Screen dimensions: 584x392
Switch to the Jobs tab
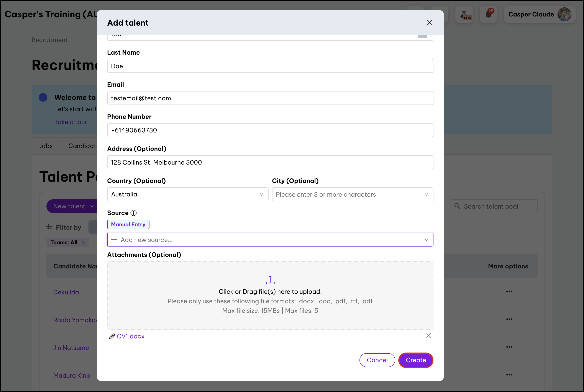[46, 146]
